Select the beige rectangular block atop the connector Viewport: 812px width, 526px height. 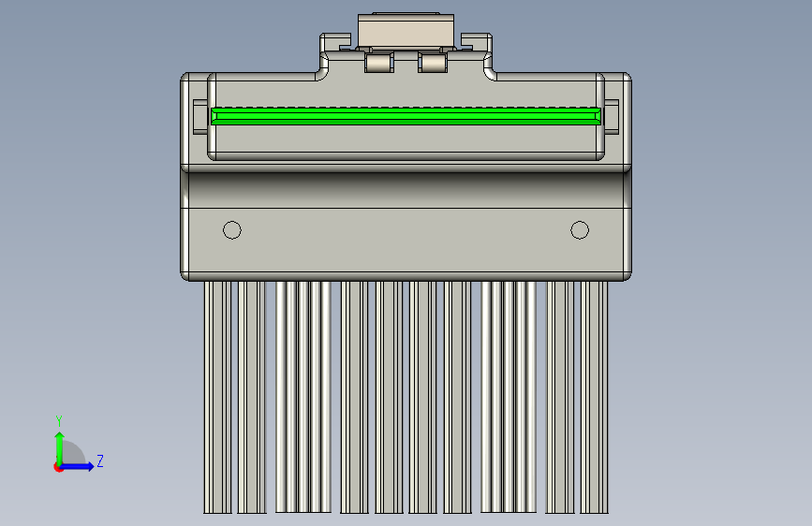click(406, 31)
